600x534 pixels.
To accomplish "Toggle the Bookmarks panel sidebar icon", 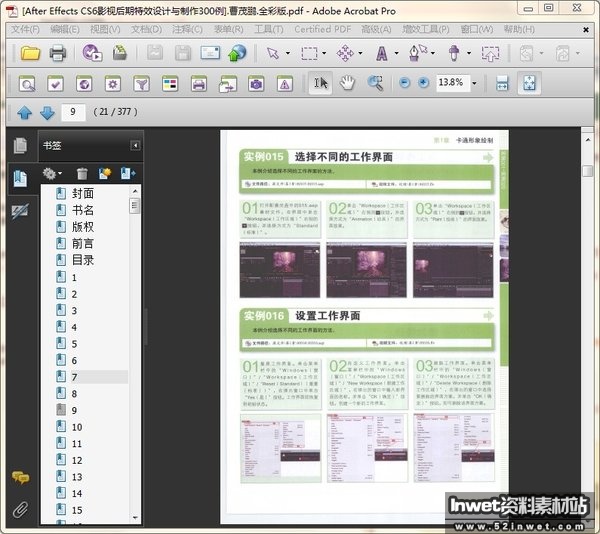I will click(x=20, y=179).
